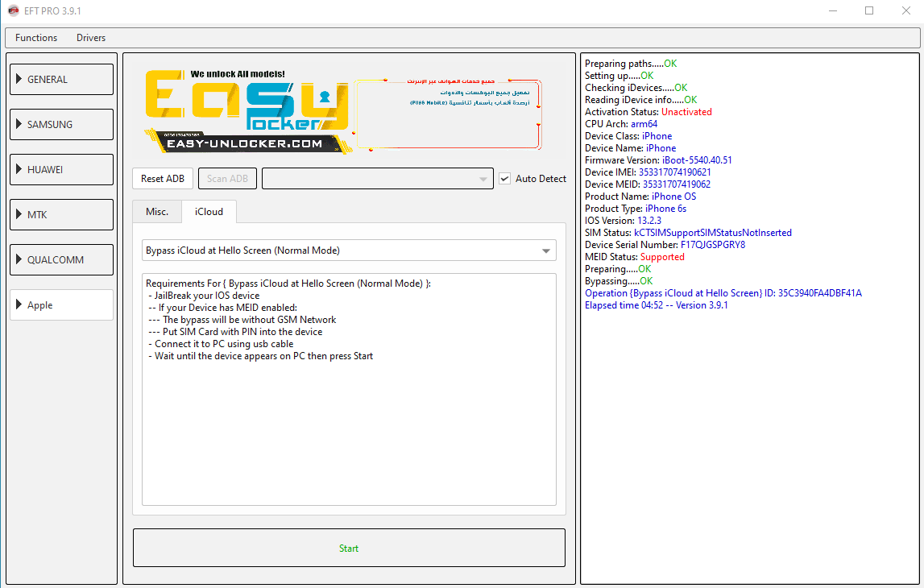
Task: Select the iCloud tab
Action: point(209,212)
